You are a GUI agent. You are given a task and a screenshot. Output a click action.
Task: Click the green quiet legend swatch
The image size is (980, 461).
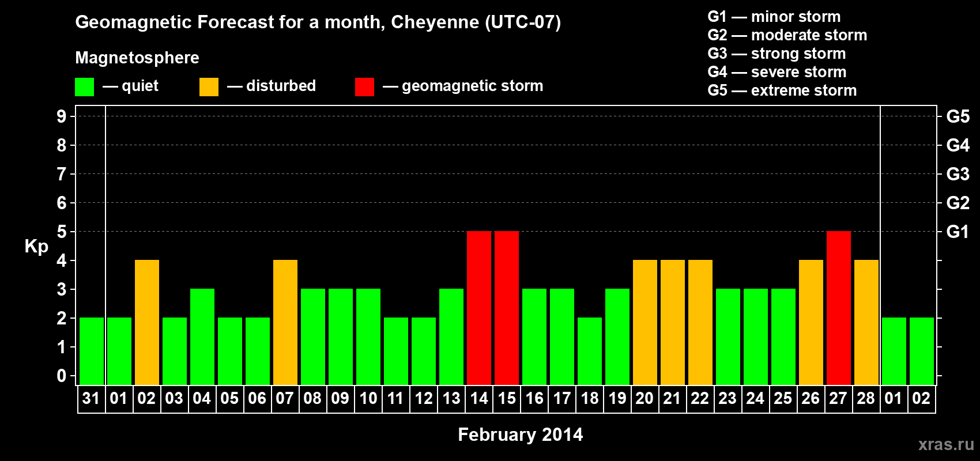pyautogui.click(x=84, y=87)
